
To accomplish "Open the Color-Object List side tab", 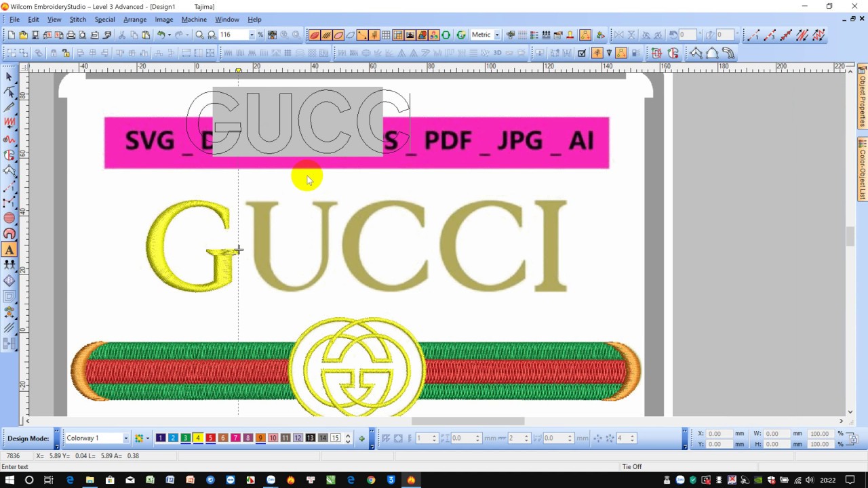I will pos(863,169).
